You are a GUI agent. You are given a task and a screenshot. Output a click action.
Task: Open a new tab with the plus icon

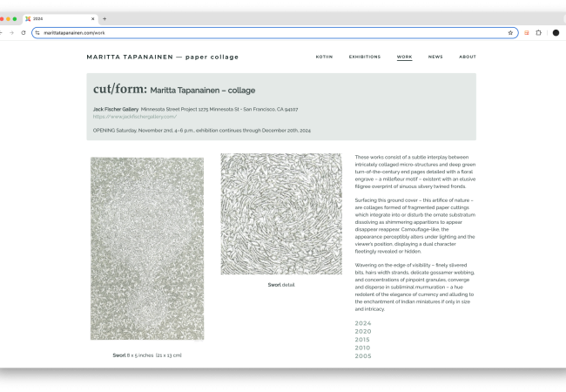(104, 18)
